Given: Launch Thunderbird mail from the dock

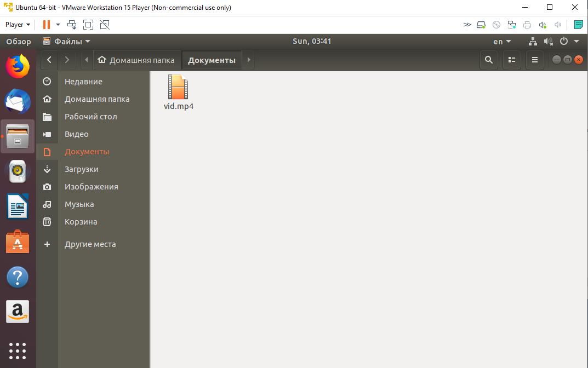Looking at the screenshot, I should coord(18,101).
